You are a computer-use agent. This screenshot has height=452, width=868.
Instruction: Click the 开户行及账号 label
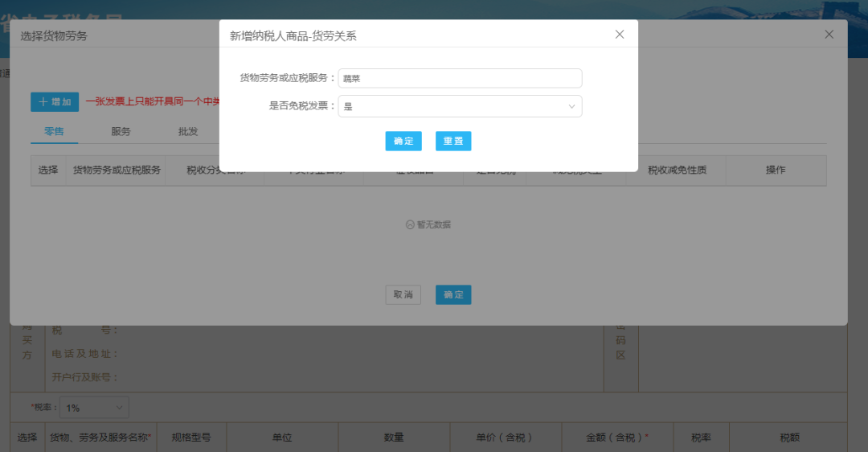click(x=84, y=377)
